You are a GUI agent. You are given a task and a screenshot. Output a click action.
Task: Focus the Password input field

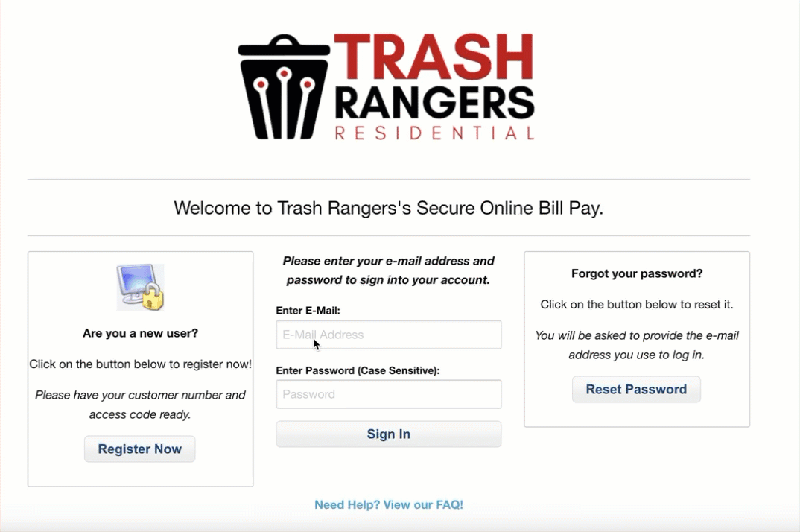pos(389,394)
